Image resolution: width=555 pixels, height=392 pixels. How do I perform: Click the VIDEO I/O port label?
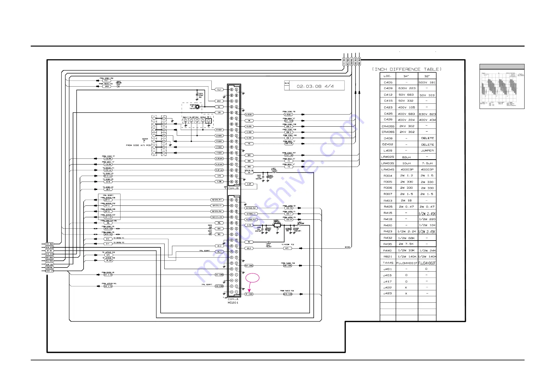(x=49, y=271)
